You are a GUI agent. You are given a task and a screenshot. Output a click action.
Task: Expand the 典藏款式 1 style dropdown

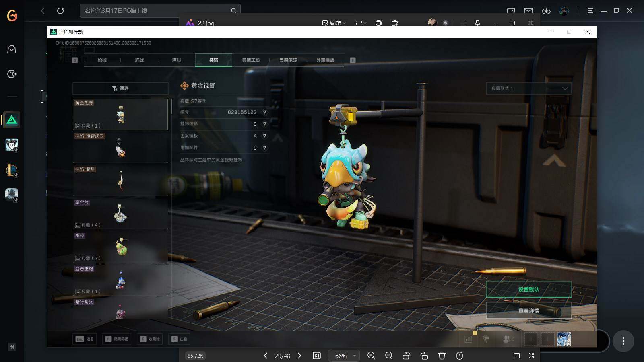[x=528, y=88]
